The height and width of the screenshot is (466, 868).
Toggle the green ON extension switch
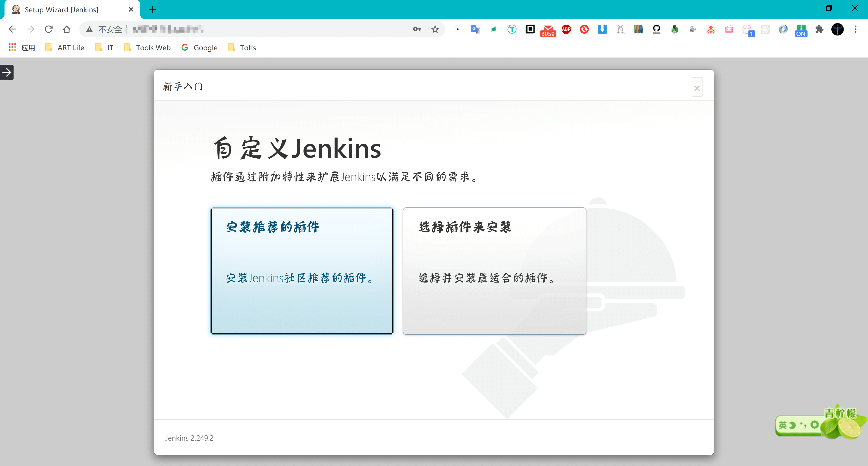click(x=801, y=30)
